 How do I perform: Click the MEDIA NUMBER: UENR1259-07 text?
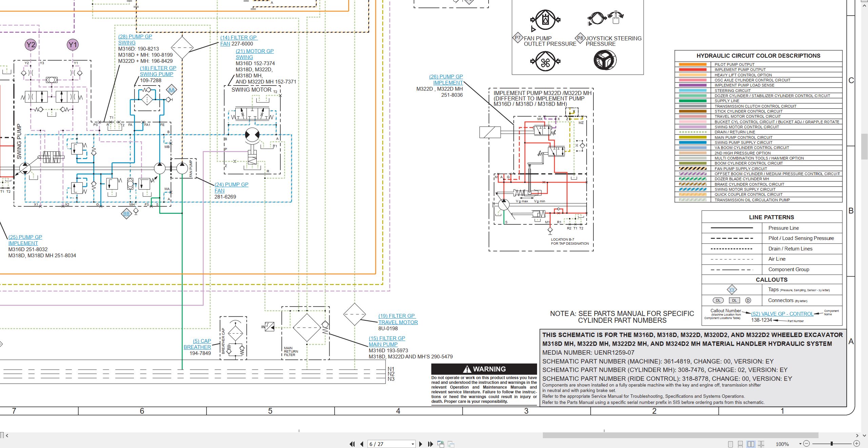588,353
